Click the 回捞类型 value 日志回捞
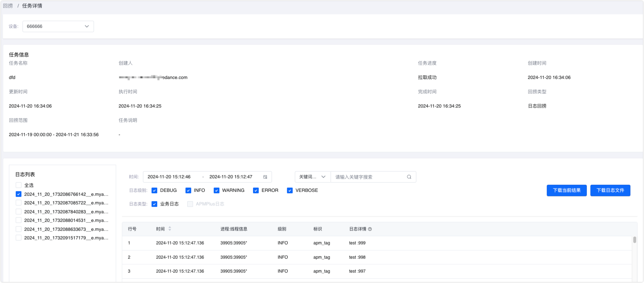This screenshot has height=283, width=644. (x=537, y=106)
